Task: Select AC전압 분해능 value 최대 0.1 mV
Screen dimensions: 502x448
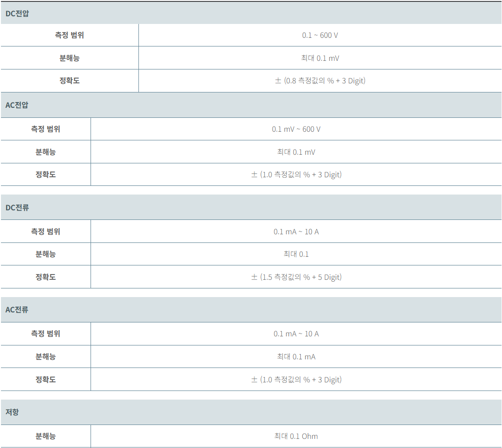Action: click(x=296, y=152)
